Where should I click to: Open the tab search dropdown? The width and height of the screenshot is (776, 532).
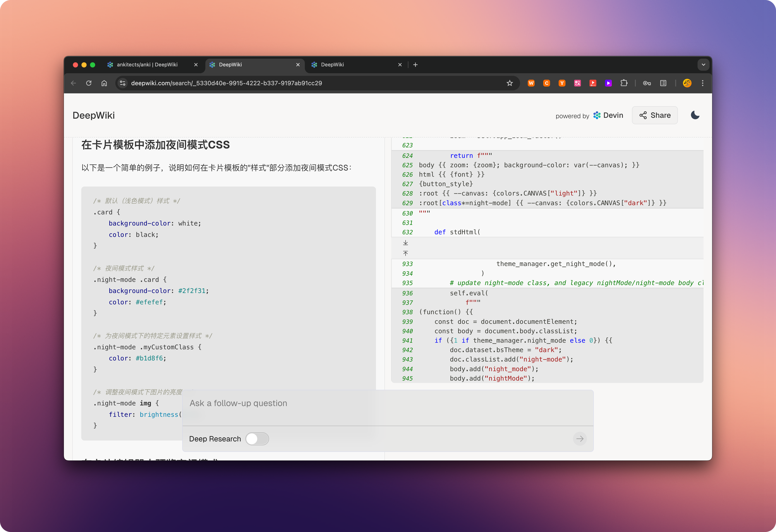pyautogui.click(x=703, y=65)
